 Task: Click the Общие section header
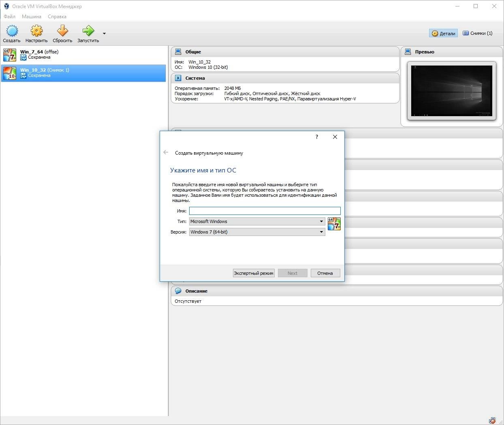pos(285,52)
